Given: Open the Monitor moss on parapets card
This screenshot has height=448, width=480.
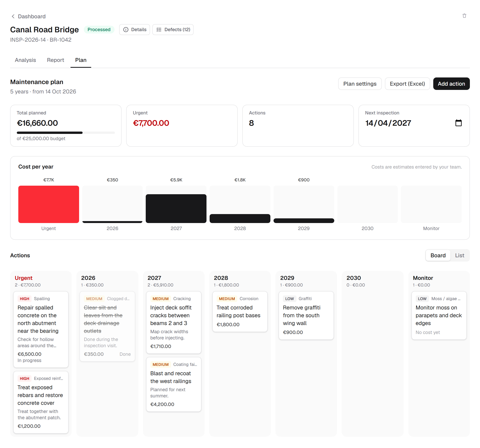Looking at the screenshot, I should click(439, 315).
